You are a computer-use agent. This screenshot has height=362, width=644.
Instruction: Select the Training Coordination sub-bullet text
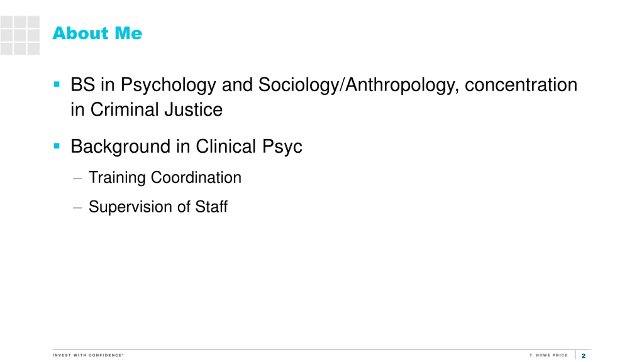165,177
